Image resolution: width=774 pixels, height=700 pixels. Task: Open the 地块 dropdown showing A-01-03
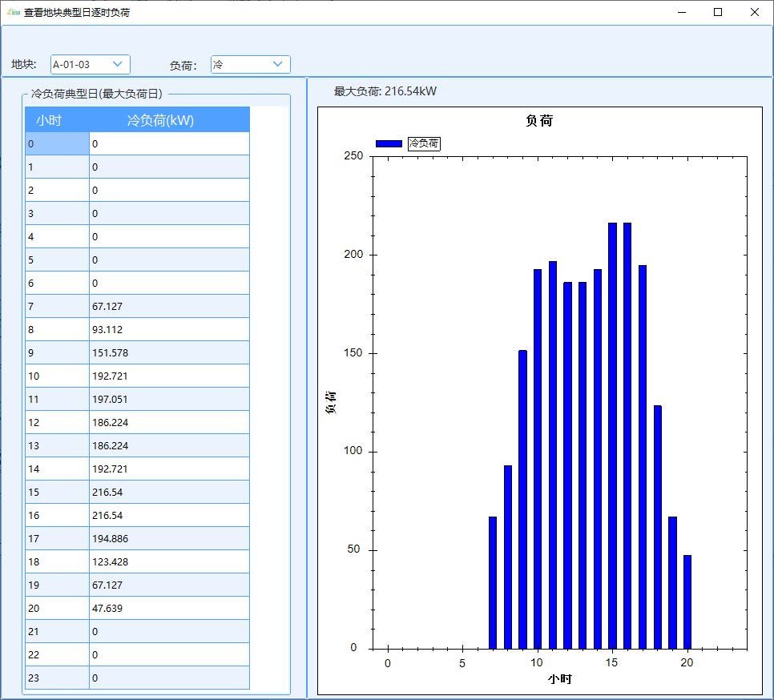tap(90, 64)
